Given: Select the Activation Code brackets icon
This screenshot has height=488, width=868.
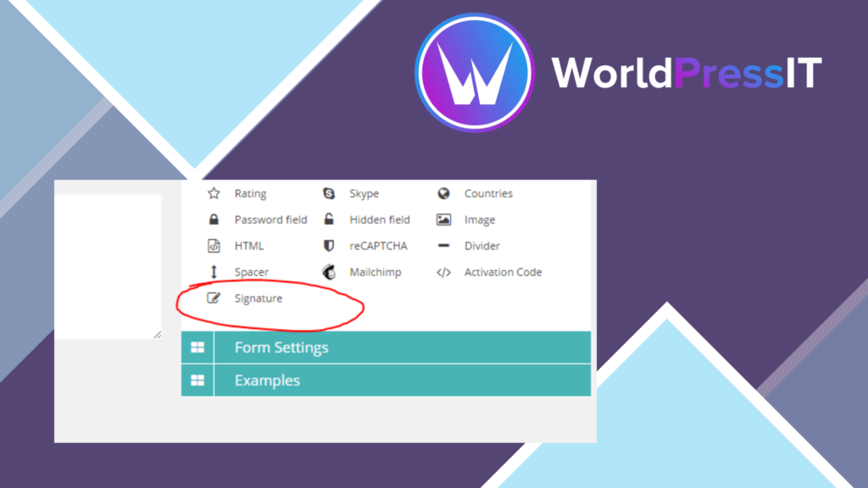Looking at the screenshot, I should point(443,272).
